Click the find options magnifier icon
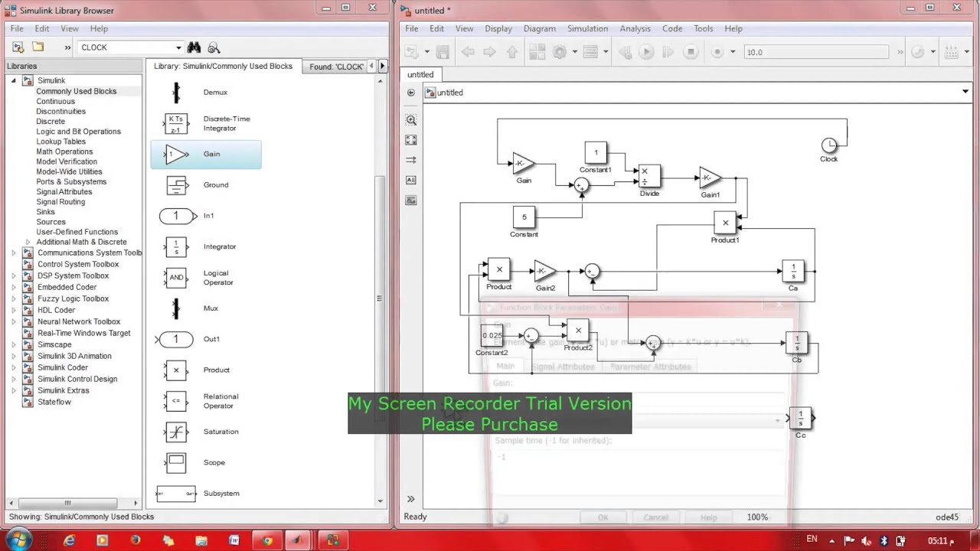The width and height of the screenshot is (980, 551). (x=214, y=47)
